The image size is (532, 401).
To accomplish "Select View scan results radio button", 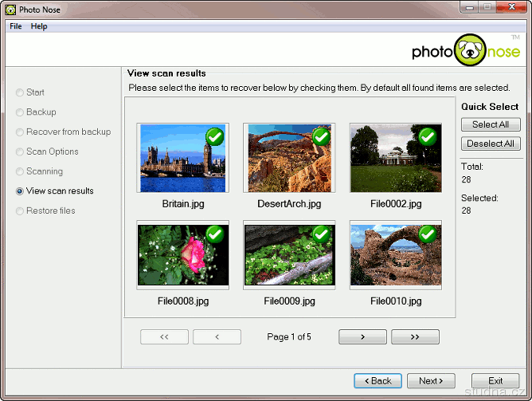I will (20, 191).
